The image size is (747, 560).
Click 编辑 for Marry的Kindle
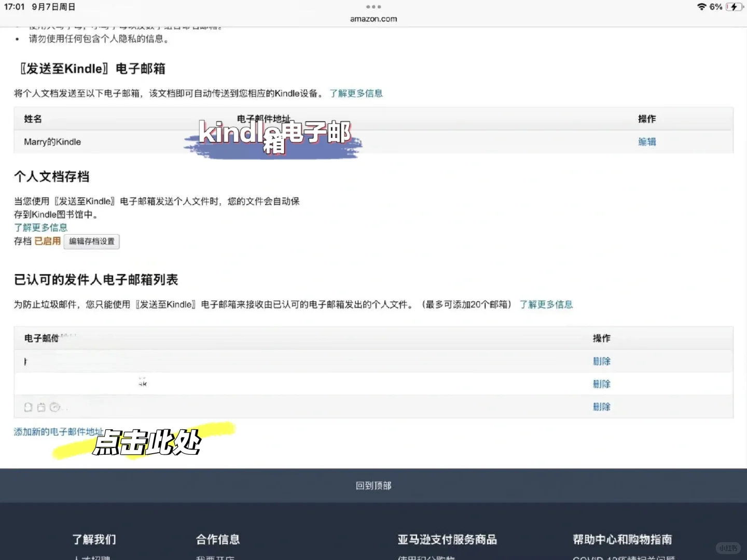point(647,142)
